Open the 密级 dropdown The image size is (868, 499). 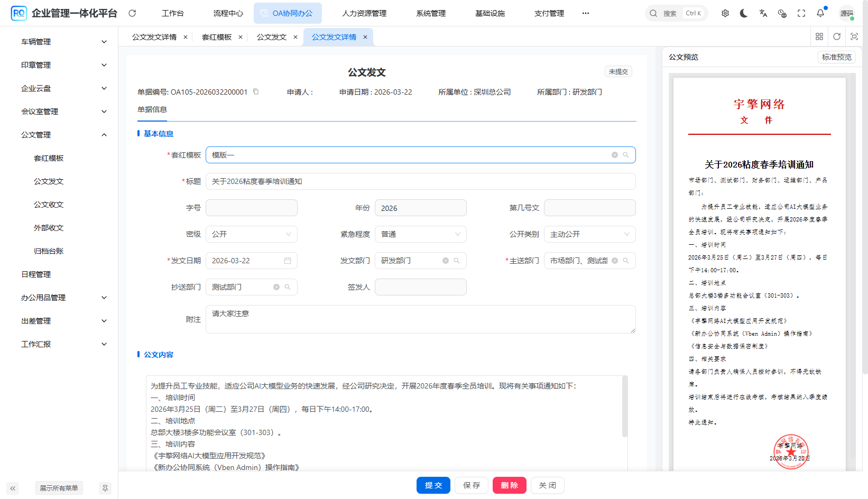pos(251,234)
